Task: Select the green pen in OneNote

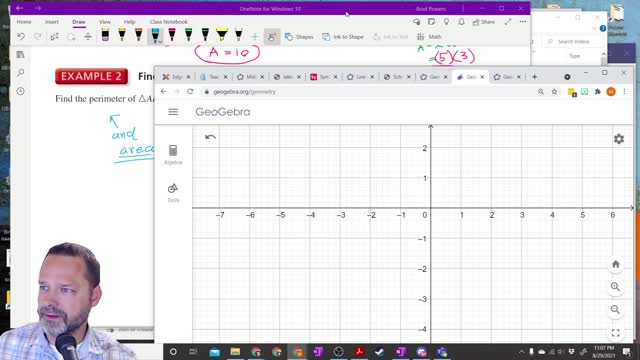Action: click(x=189, y=36)
